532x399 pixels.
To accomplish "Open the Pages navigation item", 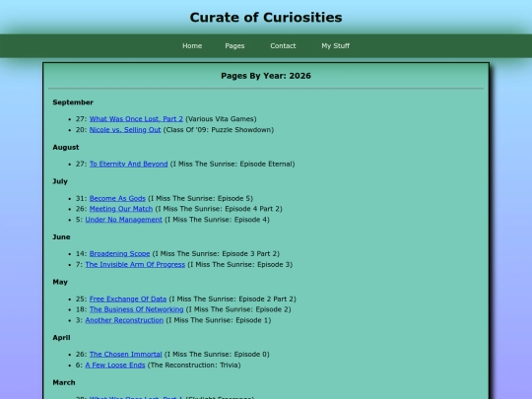I will (234, 45).
